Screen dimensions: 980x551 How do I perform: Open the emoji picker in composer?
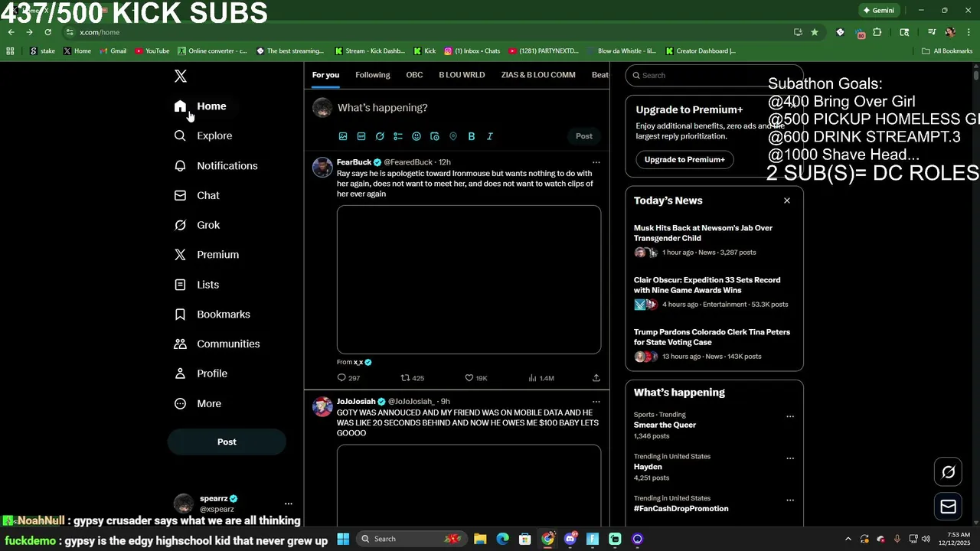(x=416, y=136)
